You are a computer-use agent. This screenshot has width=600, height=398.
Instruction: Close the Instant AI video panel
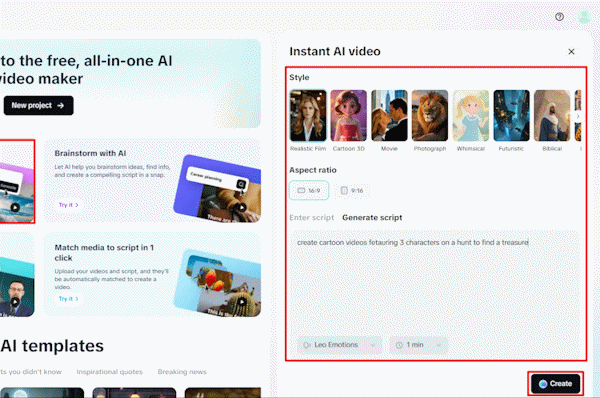coord(571,52)
